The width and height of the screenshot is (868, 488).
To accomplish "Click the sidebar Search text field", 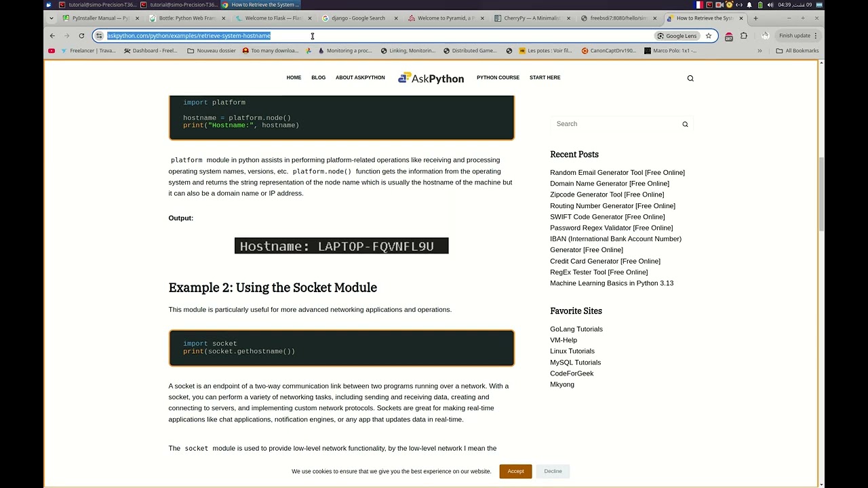I will (x=614, y=124).
